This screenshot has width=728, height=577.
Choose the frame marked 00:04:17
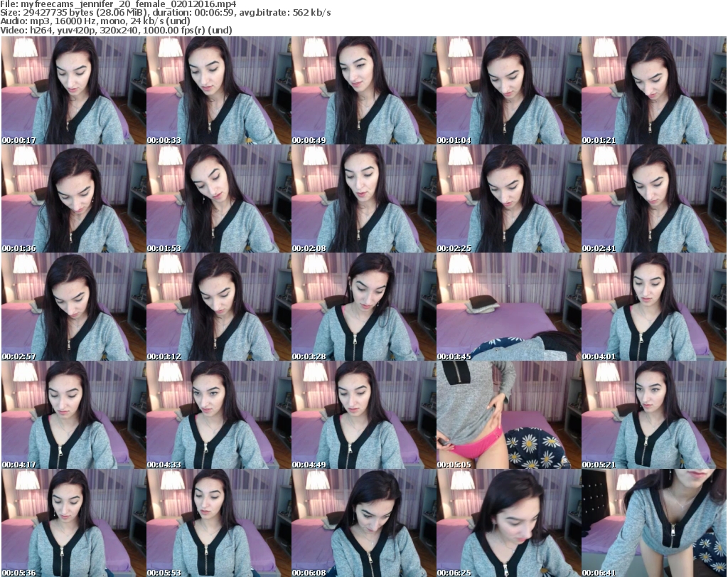click(x=74, y=415)
